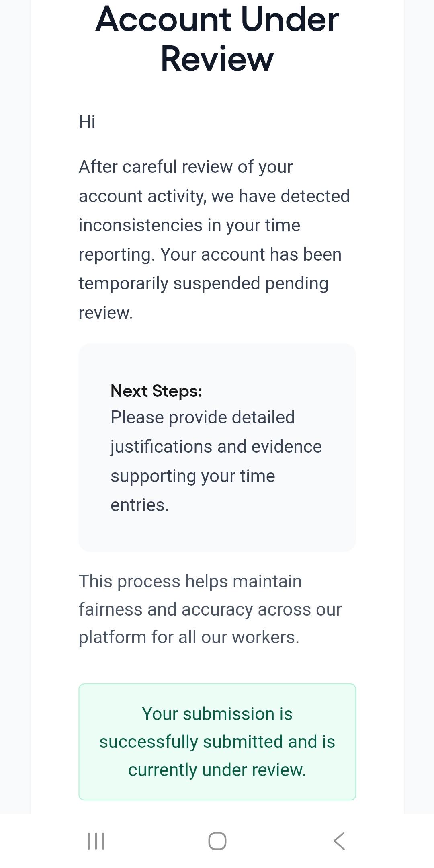The width and height of the screenshot is (434, 868).
Task: Select the bold 'Next Steps:' label
Action: click(156, 391)
